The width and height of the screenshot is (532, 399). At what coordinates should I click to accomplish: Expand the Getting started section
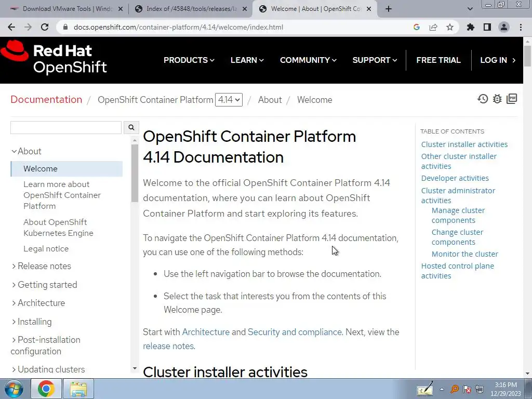pos(45,285)
